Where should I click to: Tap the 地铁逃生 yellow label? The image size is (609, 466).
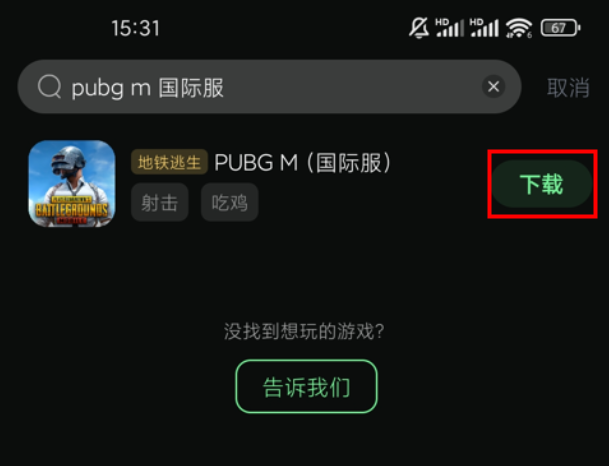(x=169, y=162)
